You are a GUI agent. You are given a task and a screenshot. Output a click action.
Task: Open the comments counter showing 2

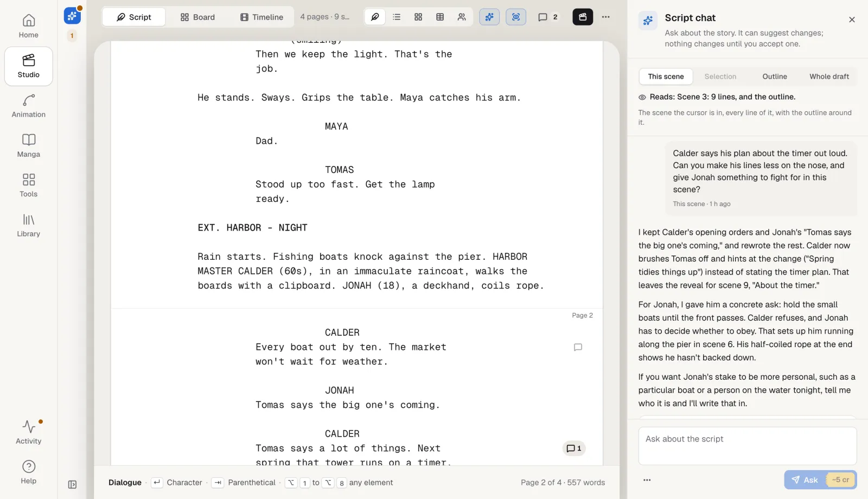tap(548, 17)
